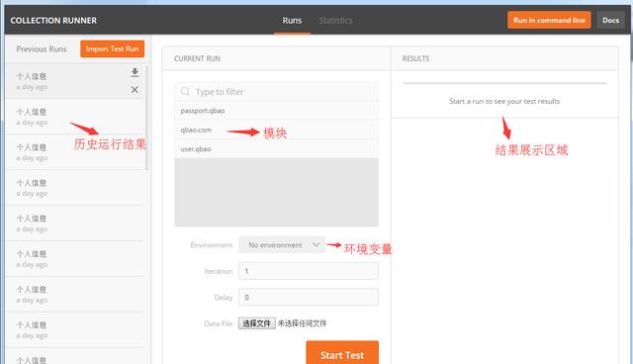Switch to the Runs tab
Screen dimensions: 633x364
pyautogui.click(x=292, y=20)
